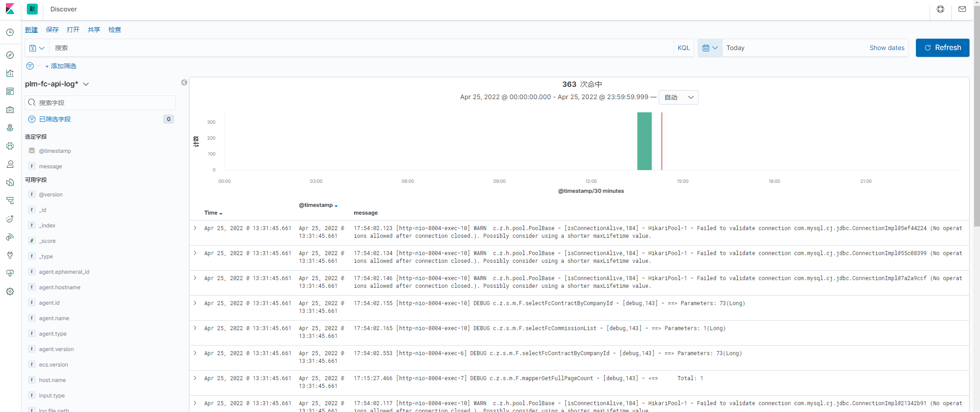
Task: Collapse the field sidebar arrow
Action: pos(184,82)
